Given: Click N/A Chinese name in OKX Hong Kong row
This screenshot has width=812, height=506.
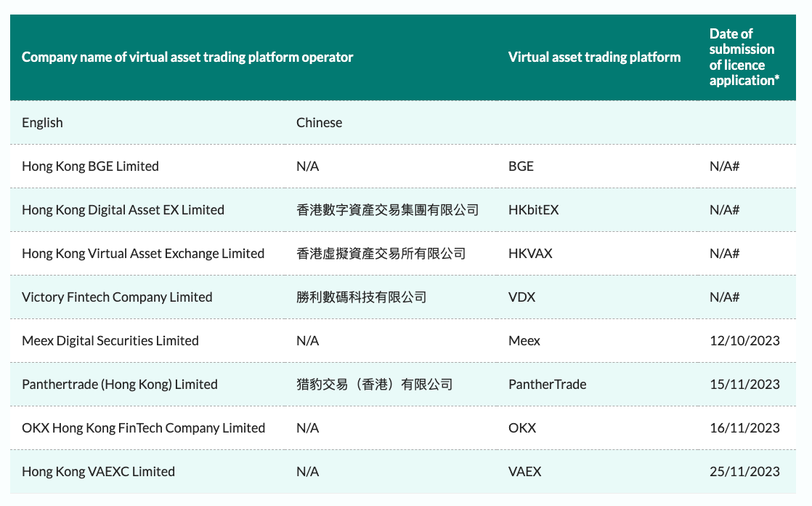Looking at the screenshot, I should coord(308,427).
